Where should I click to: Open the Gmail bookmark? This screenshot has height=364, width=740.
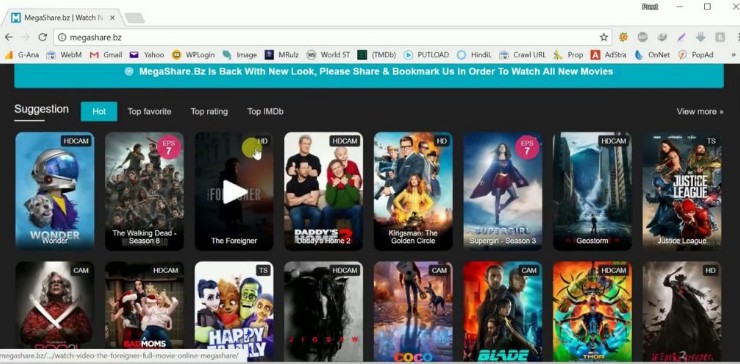point(106,55)
